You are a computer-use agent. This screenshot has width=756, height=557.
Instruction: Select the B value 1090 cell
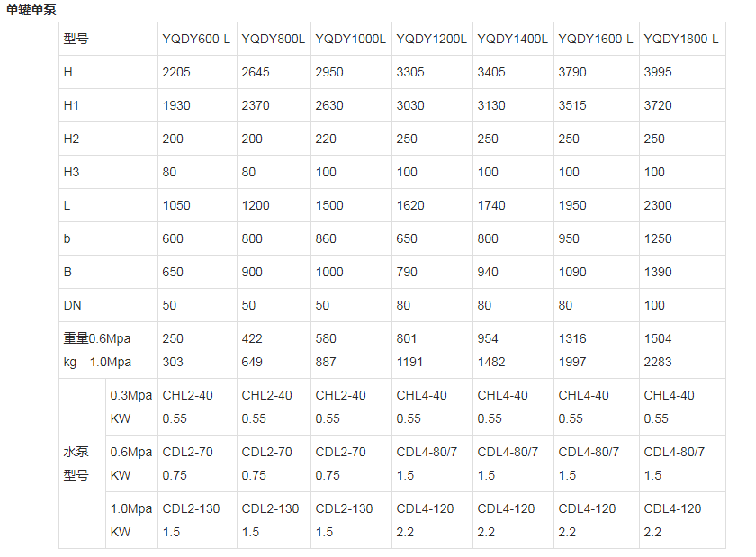click(597, 272)
